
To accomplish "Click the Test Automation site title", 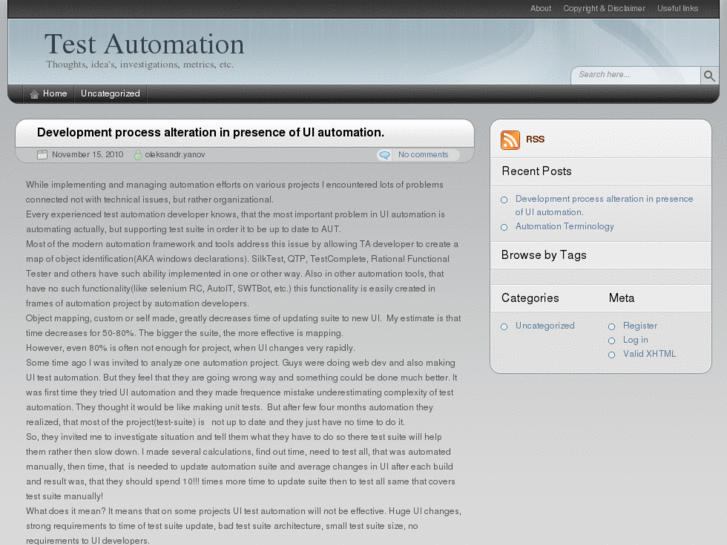I will point(144,45).
